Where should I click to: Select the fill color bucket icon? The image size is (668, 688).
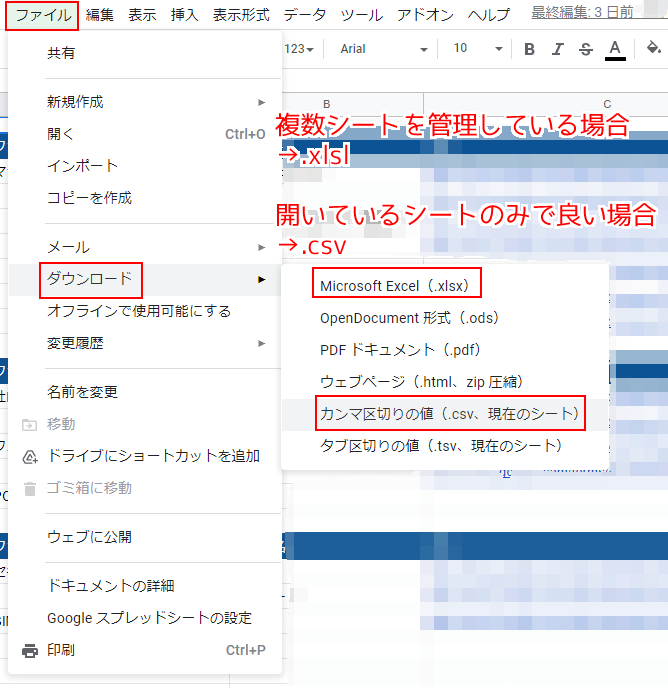654,49
